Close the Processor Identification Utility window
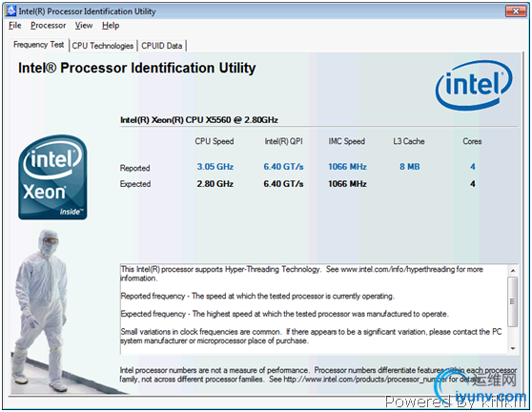The height and width of the screenshot is (412, 532). click(516, 11)
